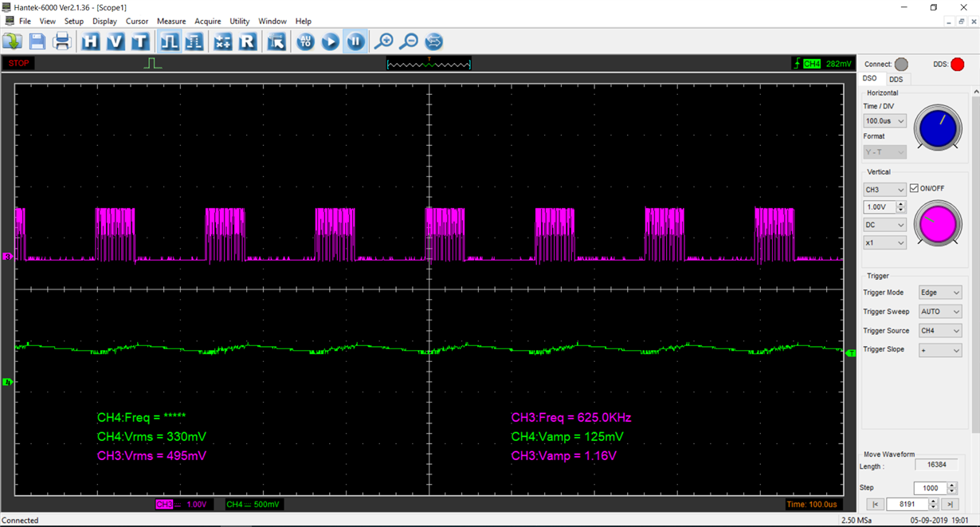The image size is (980, 527).
Task: Switch to the DSO tab
Action: tap(870, 78)
